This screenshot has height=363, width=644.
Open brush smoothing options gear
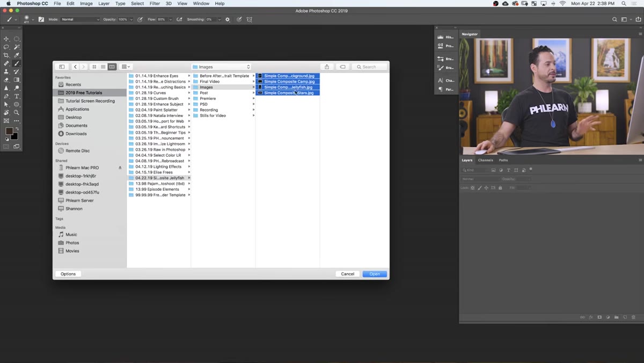pos(228,19)
